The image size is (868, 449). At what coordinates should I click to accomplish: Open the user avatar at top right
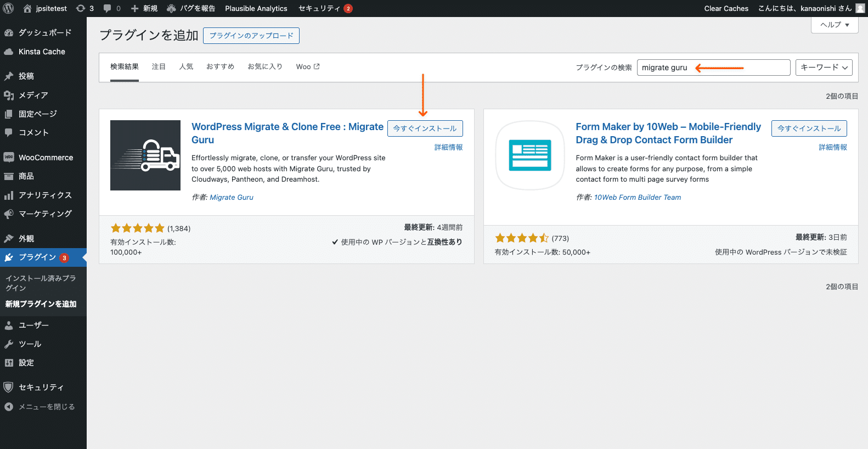click(x=860, y=8)
